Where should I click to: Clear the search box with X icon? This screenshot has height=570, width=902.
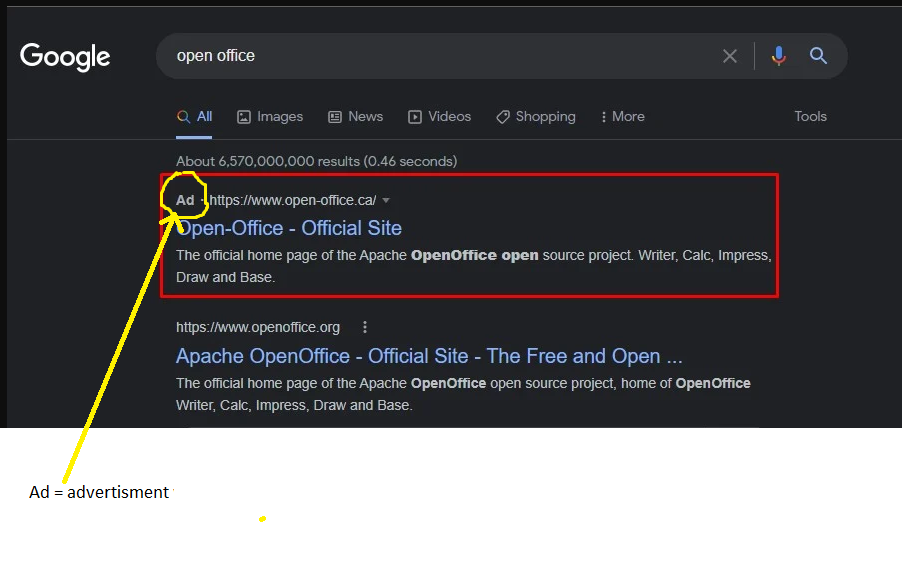(729, 56)
